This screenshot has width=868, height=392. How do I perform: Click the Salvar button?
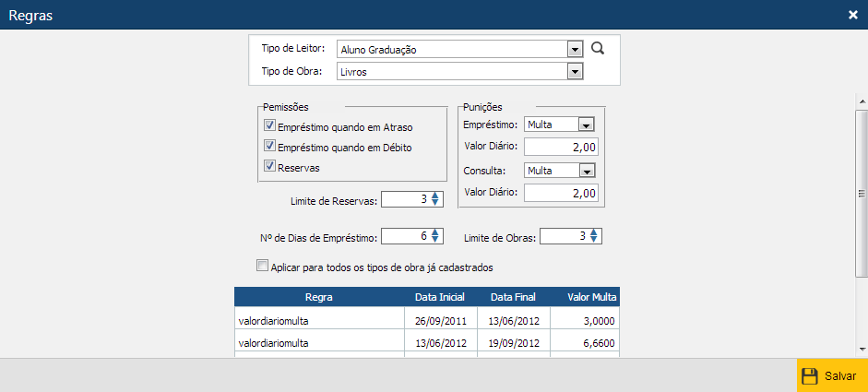click(831, 375)
